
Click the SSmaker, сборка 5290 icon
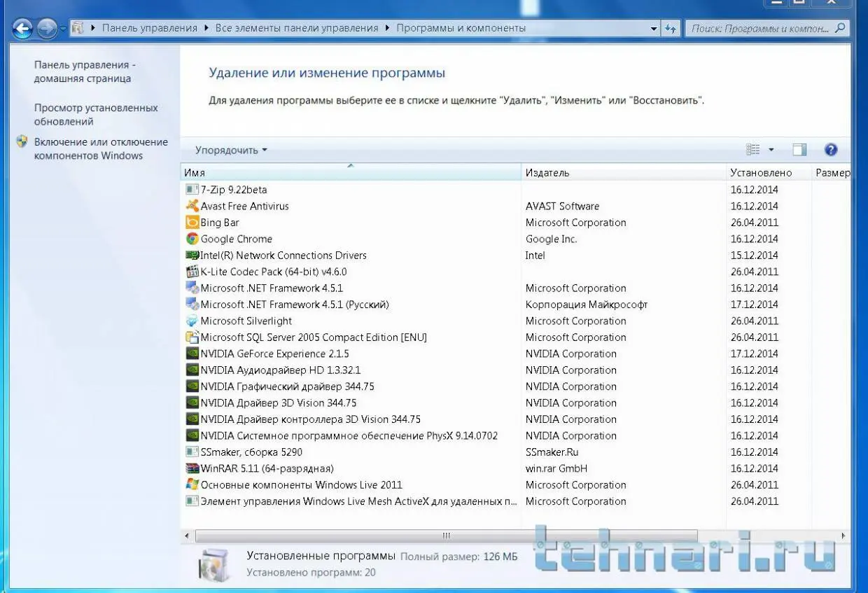pos(192,452)
